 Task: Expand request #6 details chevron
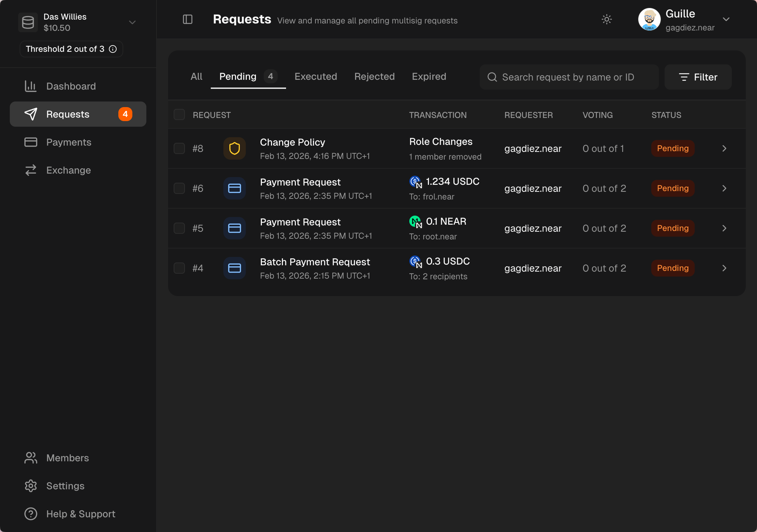pos(724,188)
